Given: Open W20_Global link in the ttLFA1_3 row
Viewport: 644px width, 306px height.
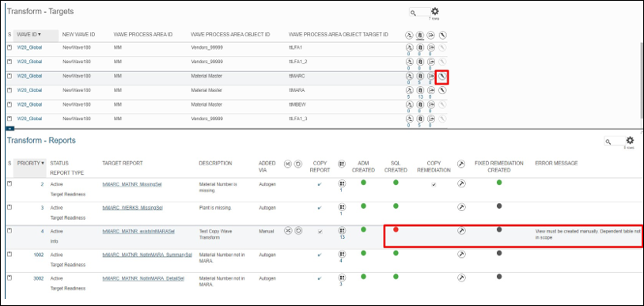Looking at the screenshot, I should click(x=29, y=119).
